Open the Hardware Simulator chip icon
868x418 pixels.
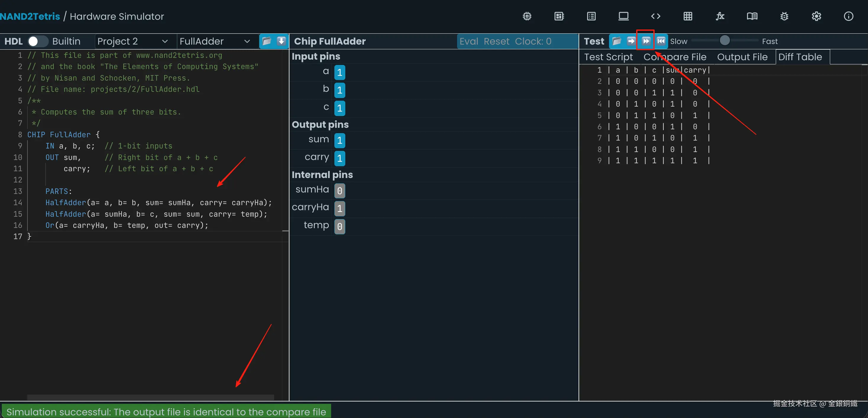[x=527, y=16]
